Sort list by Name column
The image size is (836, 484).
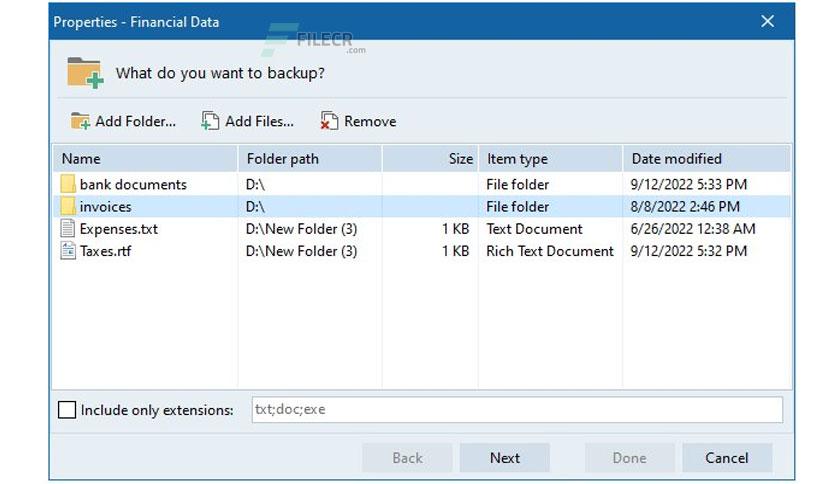(145, 159)
